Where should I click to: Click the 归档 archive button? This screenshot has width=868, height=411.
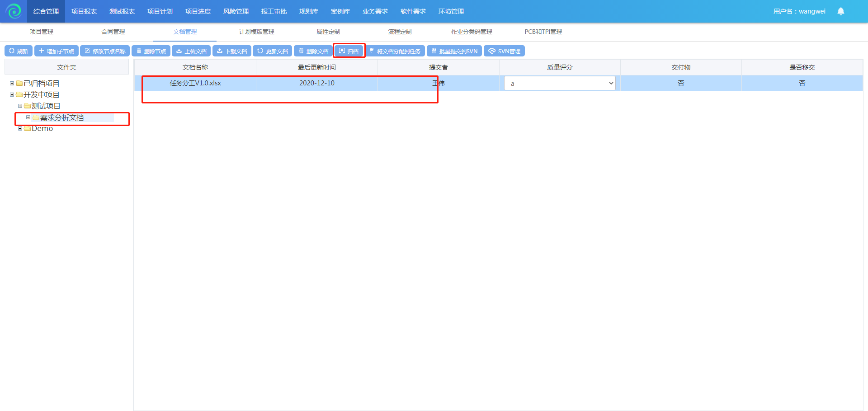(349, 51)
